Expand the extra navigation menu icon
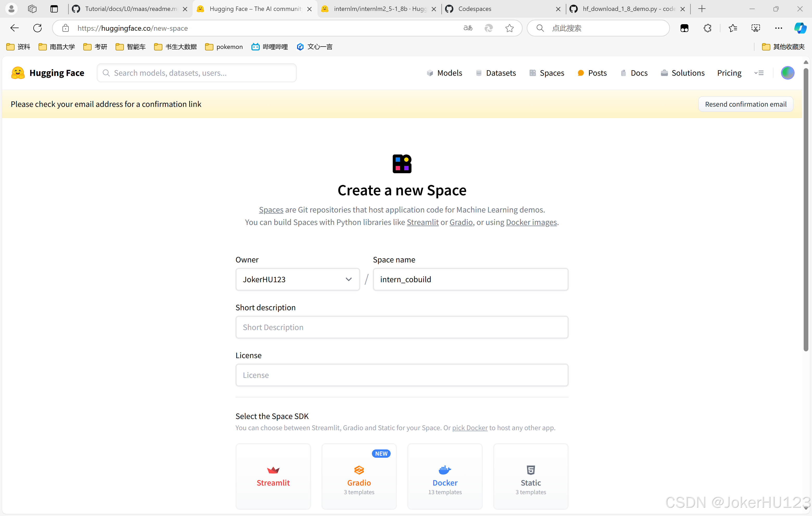This screenshot has width=812, height=516. tap(759, 73)
